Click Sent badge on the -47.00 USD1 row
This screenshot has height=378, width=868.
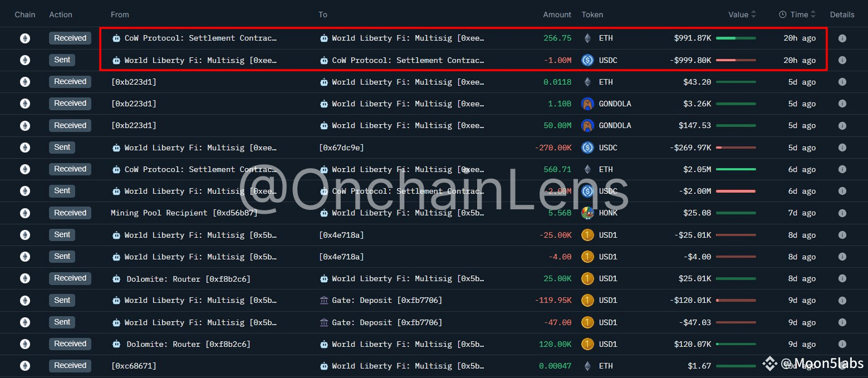pos(62,322)
